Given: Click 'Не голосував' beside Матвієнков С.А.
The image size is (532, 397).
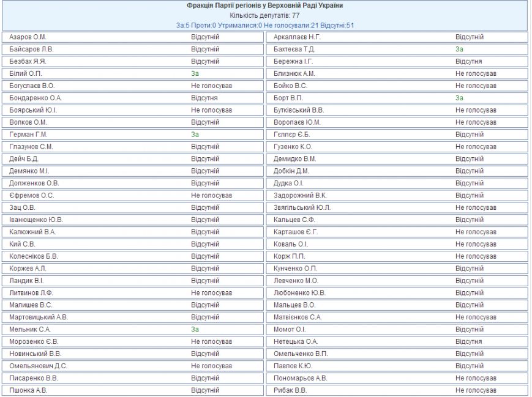Looking at the screenshot, I should 476,317.
